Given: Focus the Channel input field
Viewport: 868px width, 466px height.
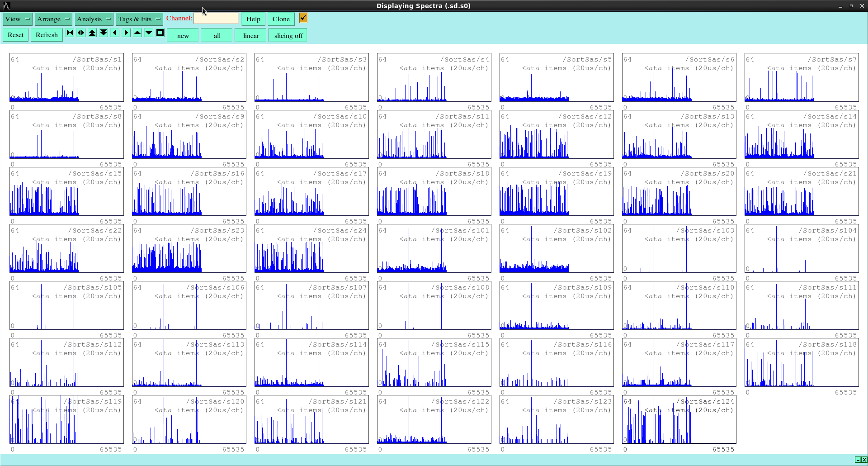Looking at the screenshot, I should 216,18.
